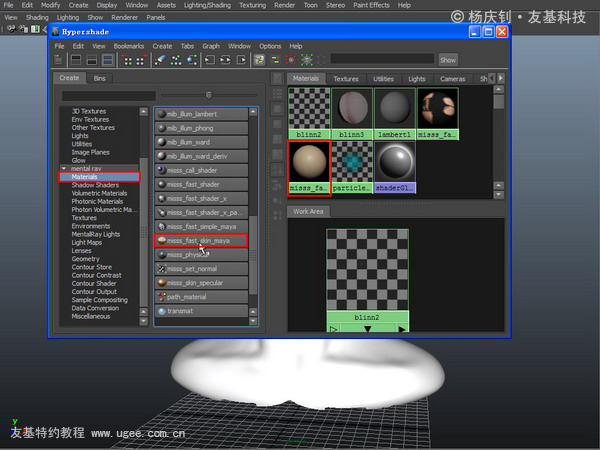Select the lambert1 material swatch
Screen dimensions: 600x450
395,113
